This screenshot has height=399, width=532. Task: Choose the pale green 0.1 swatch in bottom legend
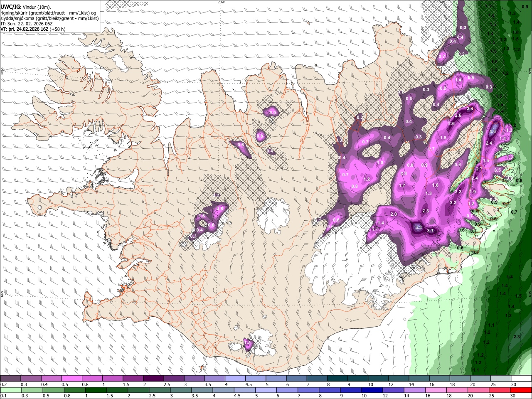[11, 390]
